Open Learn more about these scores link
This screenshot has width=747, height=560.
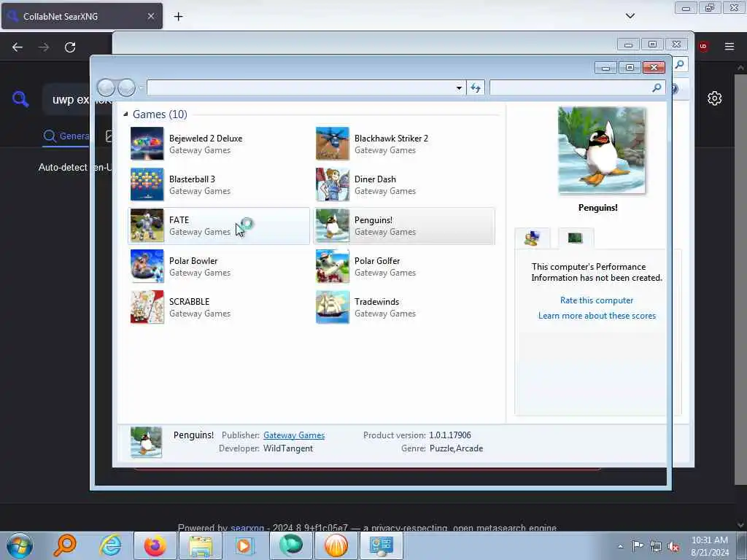[x=597, y=315]
